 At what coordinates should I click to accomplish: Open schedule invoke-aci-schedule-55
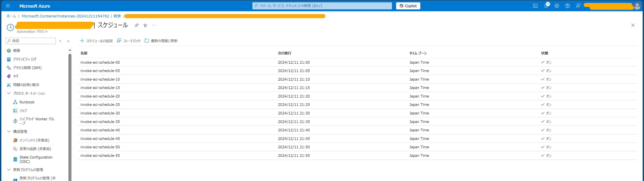[x=100, y=156]
